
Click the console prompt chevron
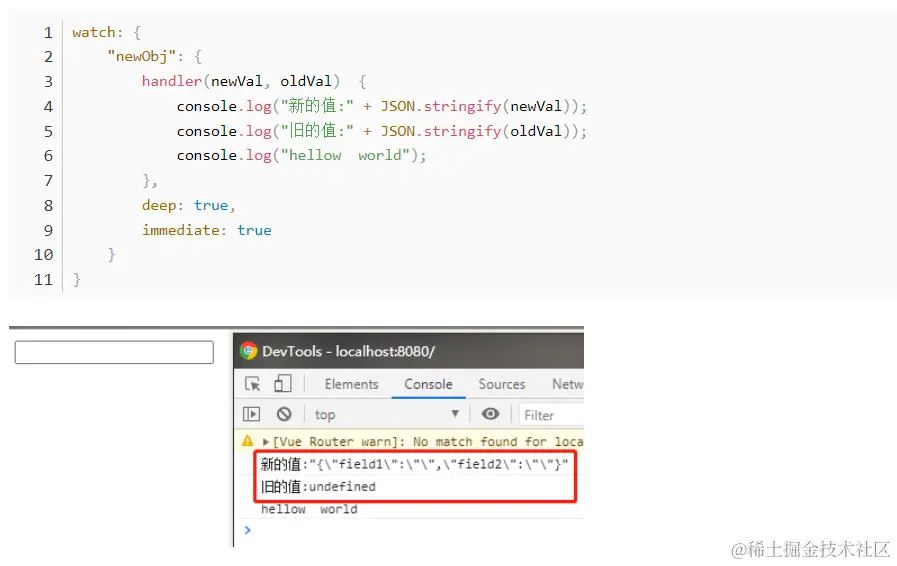click(248, 530)
